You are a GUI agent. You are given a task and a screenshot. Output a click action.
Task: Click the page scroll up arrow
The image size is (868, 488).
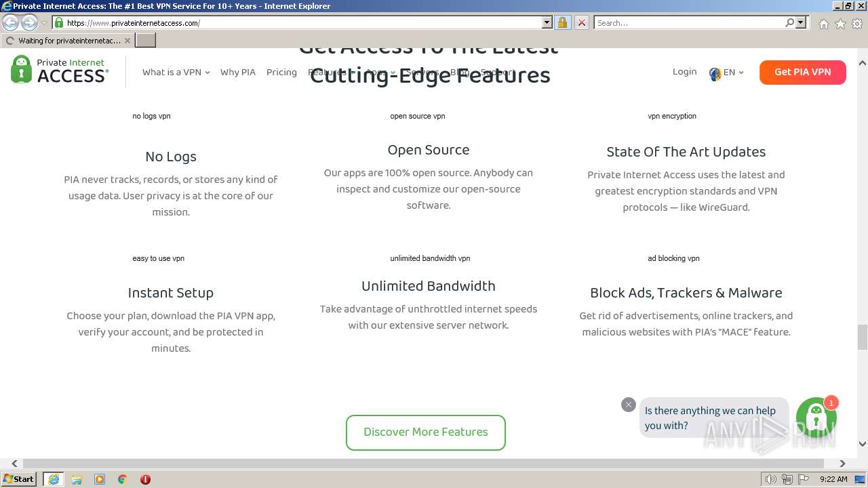863,63
